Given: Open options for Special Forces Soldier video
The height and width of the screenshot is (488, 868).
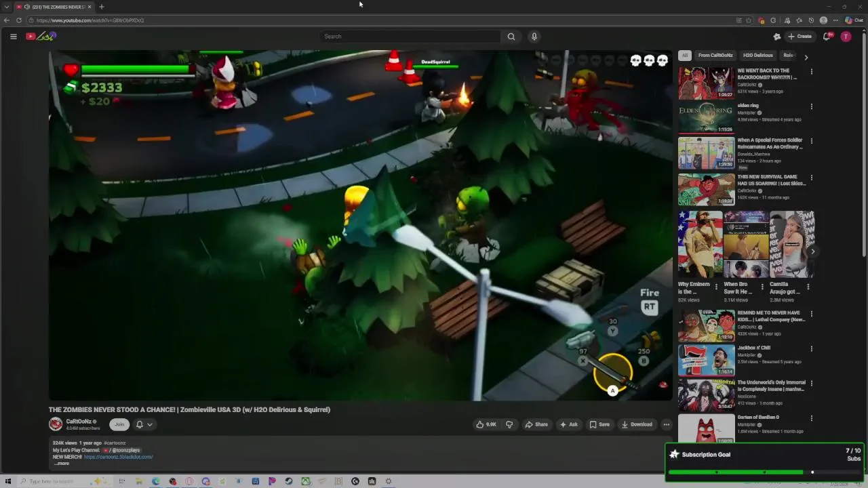Looking at the screenshot, I should (x=812, y=142).
